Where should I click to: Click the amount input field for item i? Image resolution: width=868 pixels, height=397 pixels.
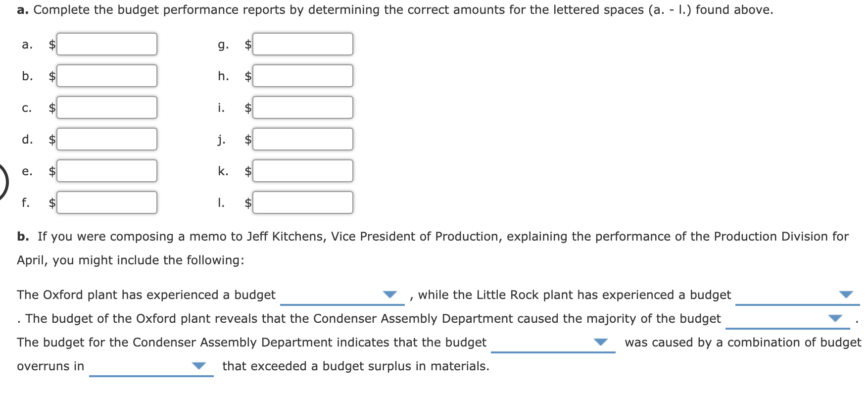pyautogui.click(x=303, y=107)
